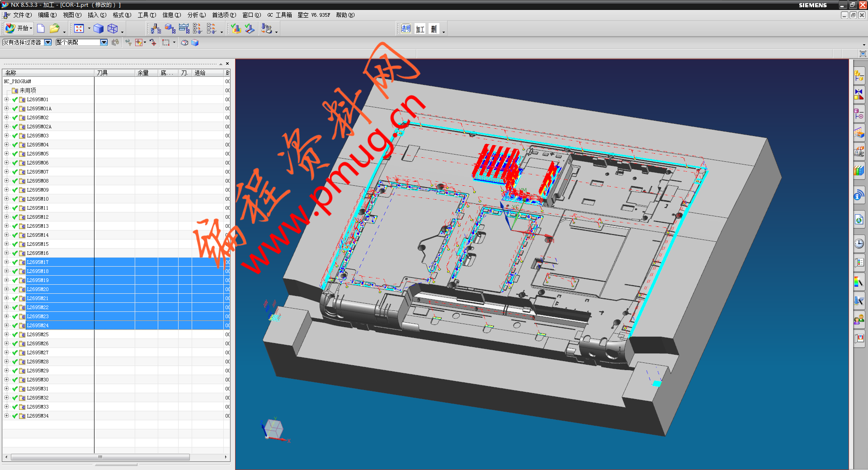Open the 首选项 menu

(224, 15)
